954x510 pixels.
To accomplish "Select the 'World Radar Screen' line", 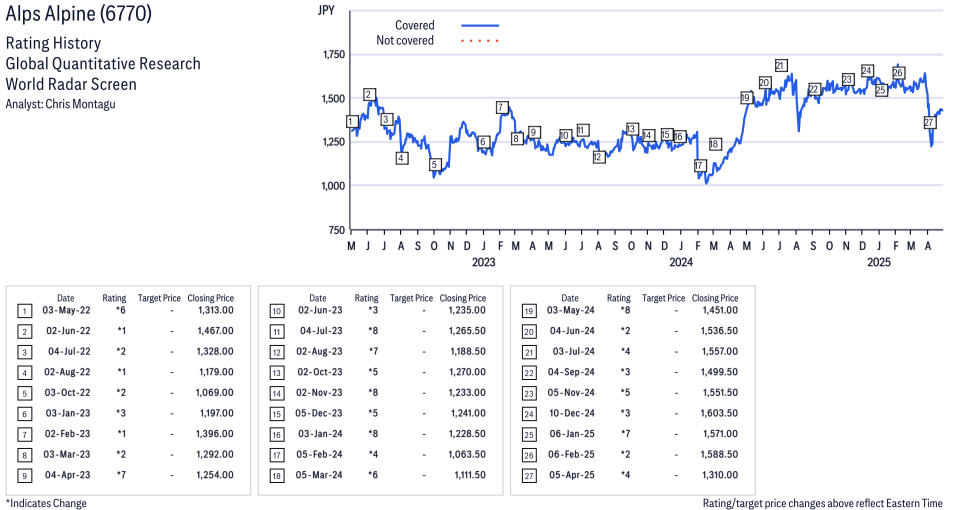I will click(71, 84).
